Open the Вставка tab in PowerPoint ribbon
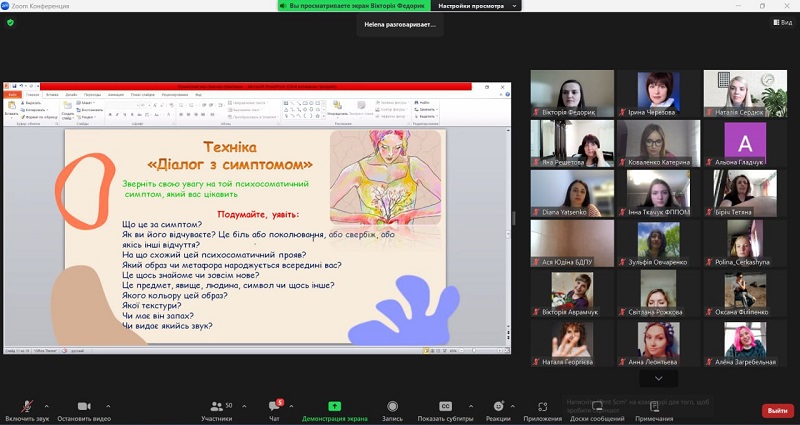800x425 pixels. point(52,94)
